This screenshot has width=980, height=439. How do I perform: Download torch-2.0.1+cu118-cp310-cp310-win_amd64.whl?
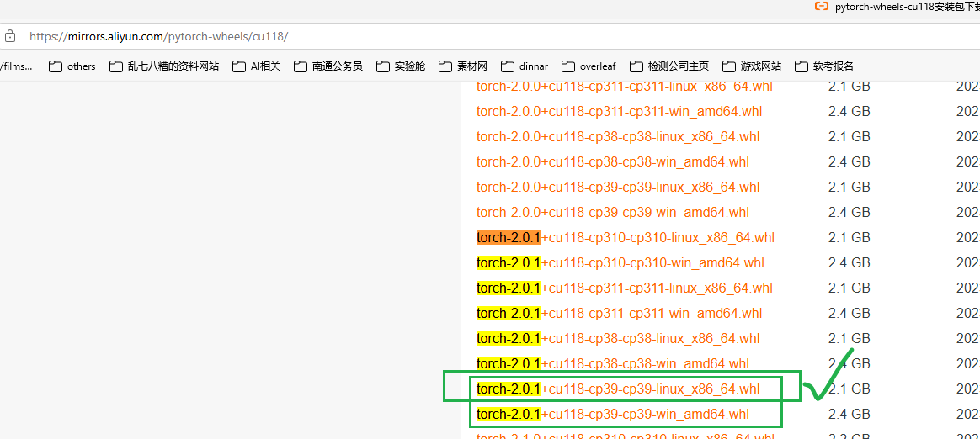tap(620, 263)
